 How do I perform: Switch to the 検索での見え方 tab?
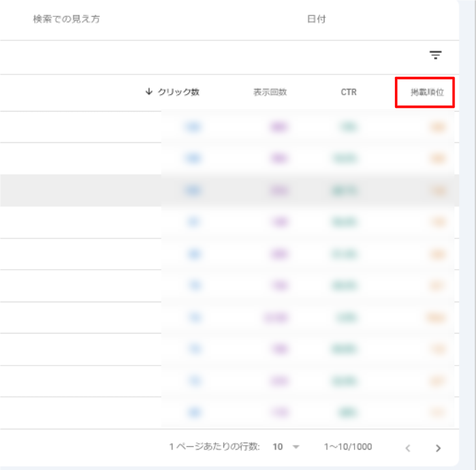coord(67,20)
